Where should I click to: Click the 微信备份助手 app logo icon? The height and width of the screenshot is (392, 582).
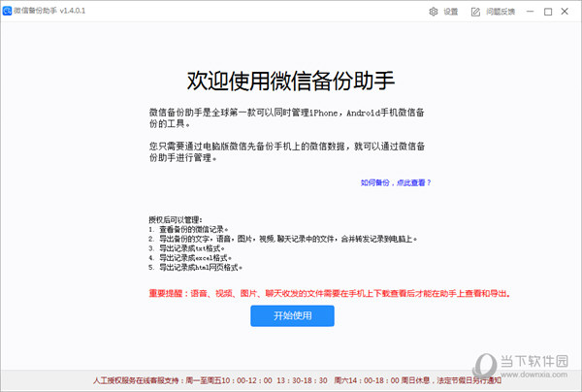(x=7, y=11)
